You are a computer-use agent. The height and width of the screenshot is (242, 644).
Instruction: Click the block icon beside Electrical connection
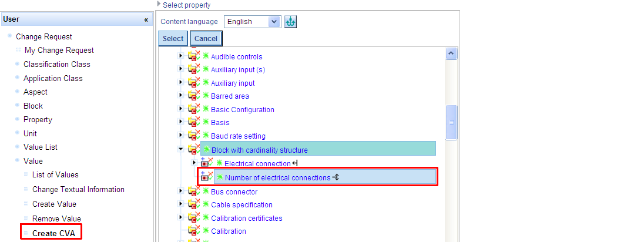(x=206, y=163)
